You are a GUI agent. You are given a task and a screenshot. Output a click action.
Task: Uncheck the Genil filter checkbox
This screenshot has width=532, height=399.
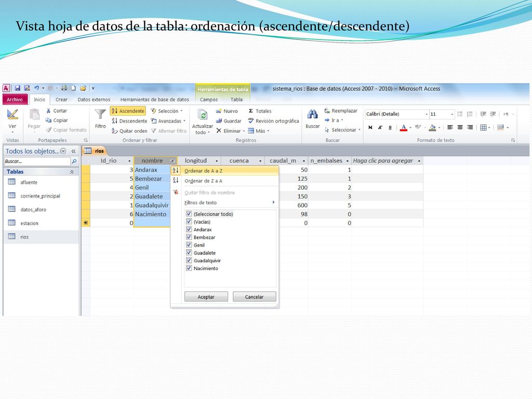click(189, 245)
